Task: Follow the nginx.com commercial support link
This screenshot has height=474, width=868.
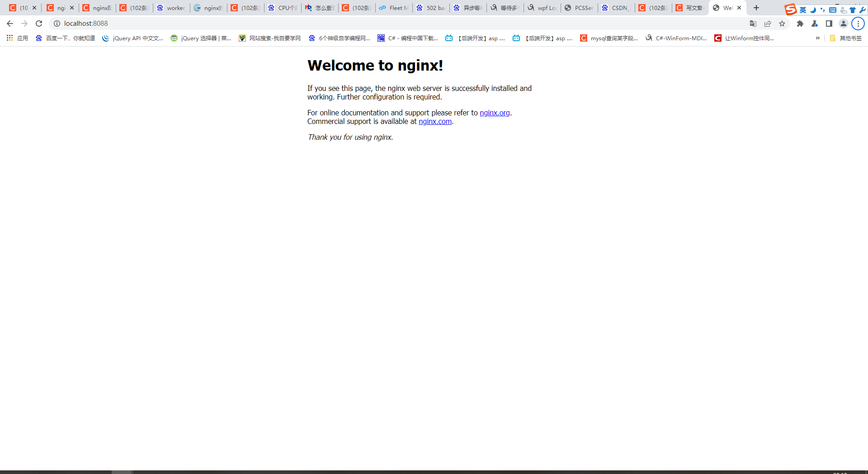Action: (x=435, y=121)
